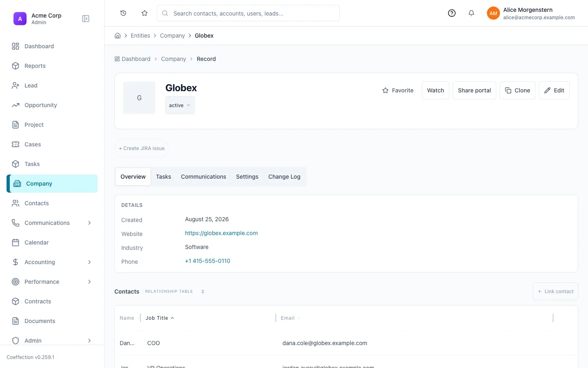Edit the Globex record
Image resolution: width=588 pixels, height=368 pixels.
(554, 90)
